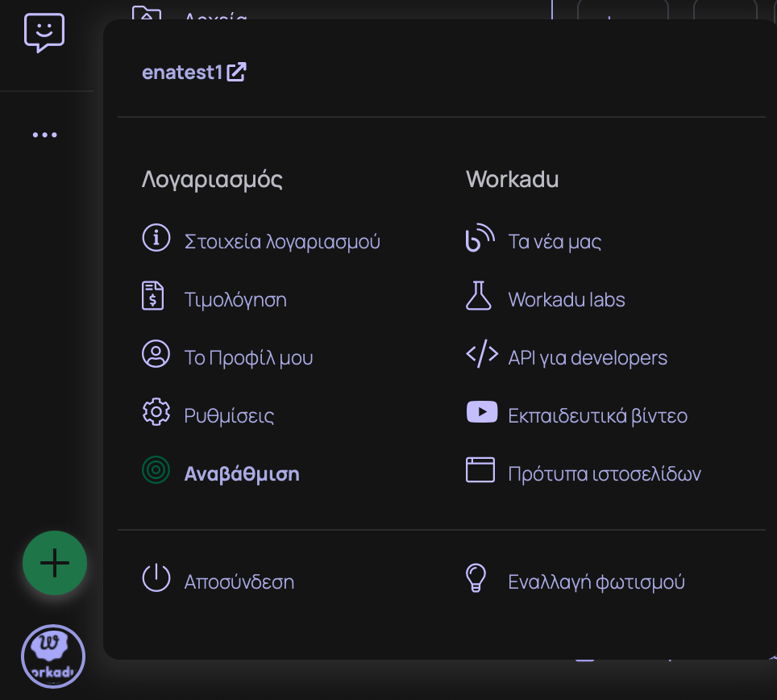Click the Workadu avatar at bottom left
Image resolution: width=777 pixels, height=700 pixels.
tap(53, 656)
